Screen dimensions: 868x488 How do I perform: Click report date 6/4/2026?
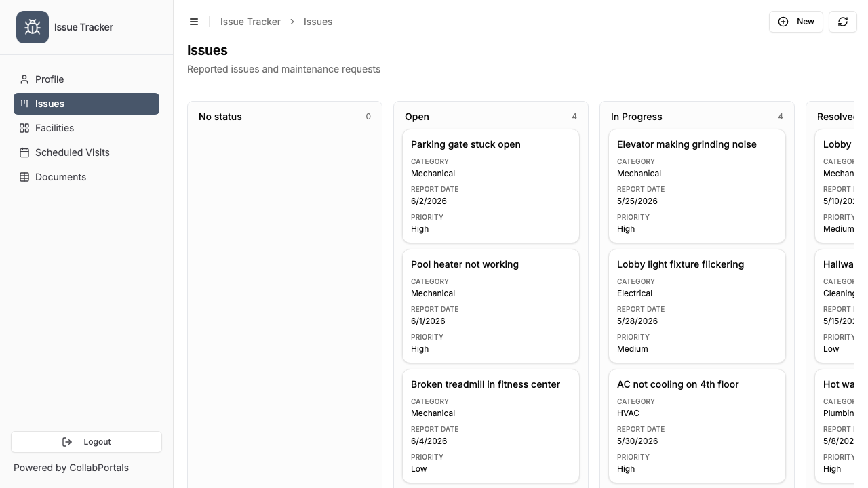pos(429,441)
